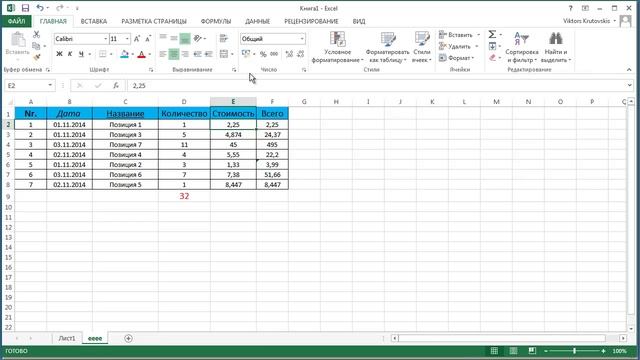Click the red Font Color A icon
The height and width of the screenshot is (360, 640).
pos(141,54)
